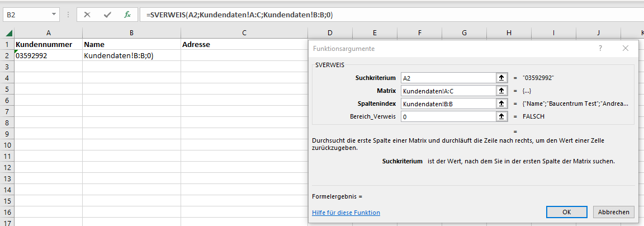The height and width of the screenshot is (226, 644).
Task: Select row 16 header
Action: pyautogui.click(x=7, y=213)
